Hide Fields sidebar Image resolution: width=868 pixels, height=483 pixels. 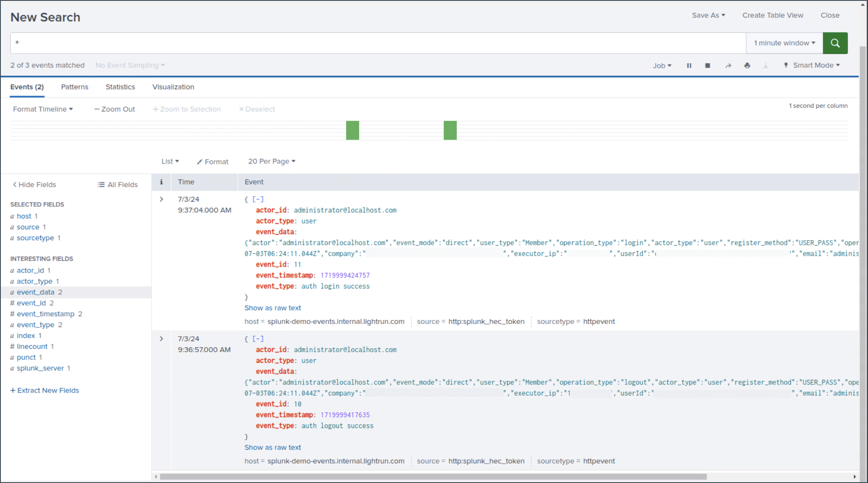(34, 184)
